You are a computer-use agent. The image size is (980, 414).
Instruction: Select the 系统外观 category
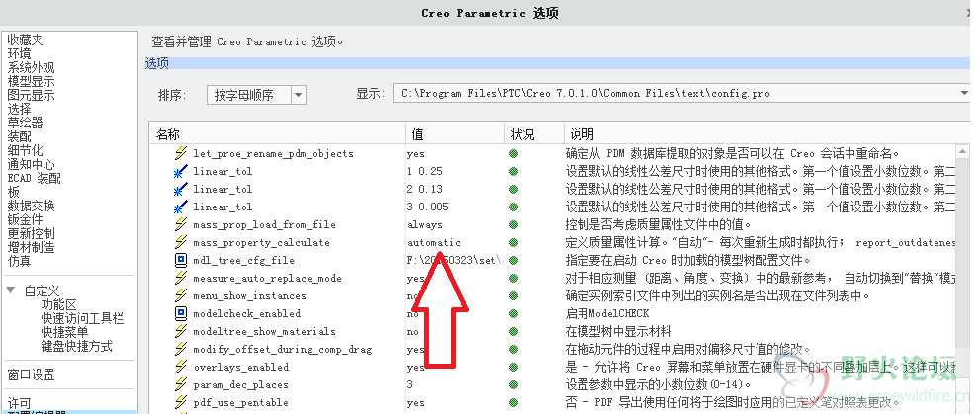tap(31, 67)
